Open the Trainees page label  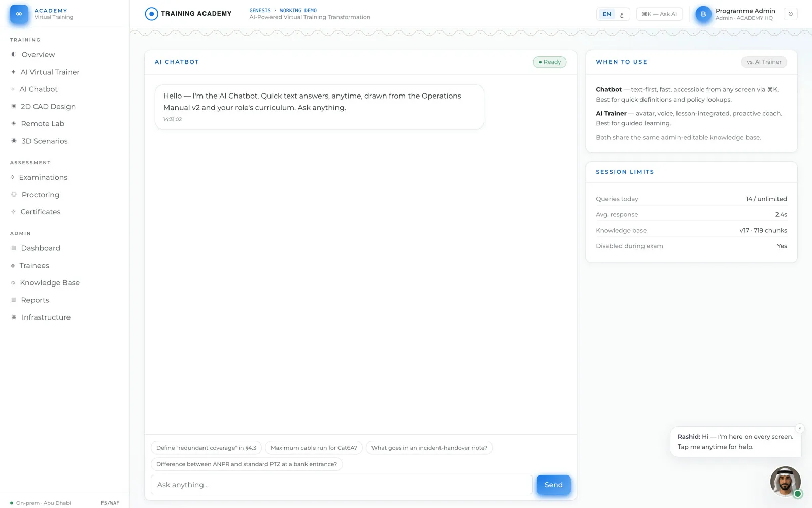tap(35, 266)
